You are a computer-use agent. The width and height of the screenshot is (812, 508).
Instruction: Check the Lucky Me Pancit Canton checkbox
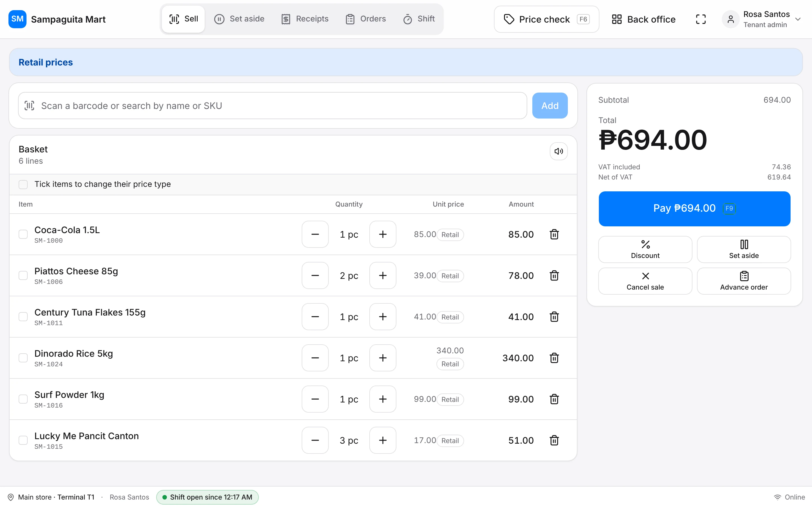point(23,440)
